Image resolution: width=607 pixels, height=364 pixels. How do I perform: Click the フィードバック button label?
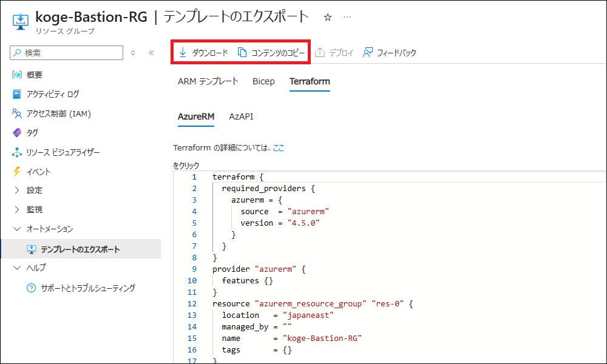click(x=396, y=53)
